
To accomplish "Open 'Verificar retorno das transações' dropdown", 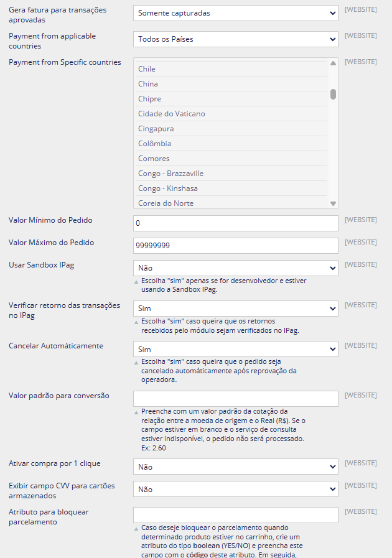I will pyautogui.click(x=235, y=309).
